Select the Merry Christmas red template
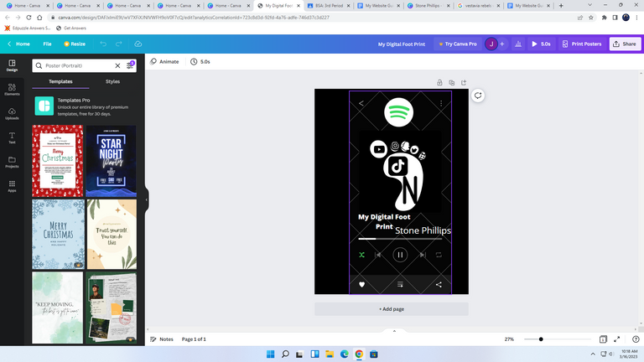Image resolution: width=644 pixels, height=362 pixels. tap(58, 161)
